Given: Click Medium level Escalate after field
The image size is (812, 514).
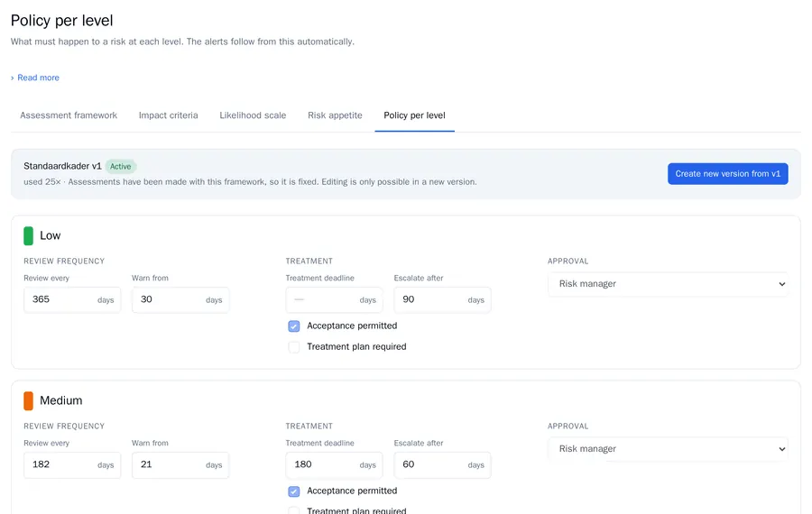Looking at the screenshot, I should coord(443,464).
